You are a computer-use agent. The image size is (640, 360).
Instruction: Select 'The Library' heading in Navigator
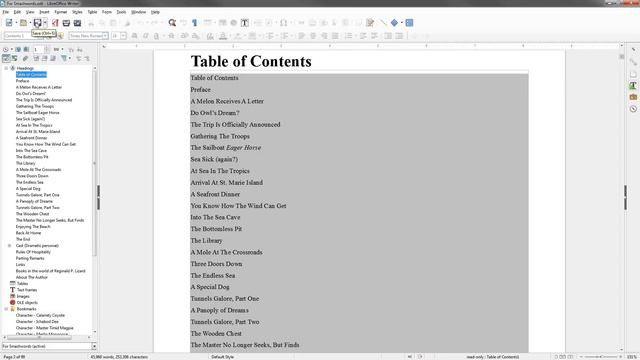(26, 163)
